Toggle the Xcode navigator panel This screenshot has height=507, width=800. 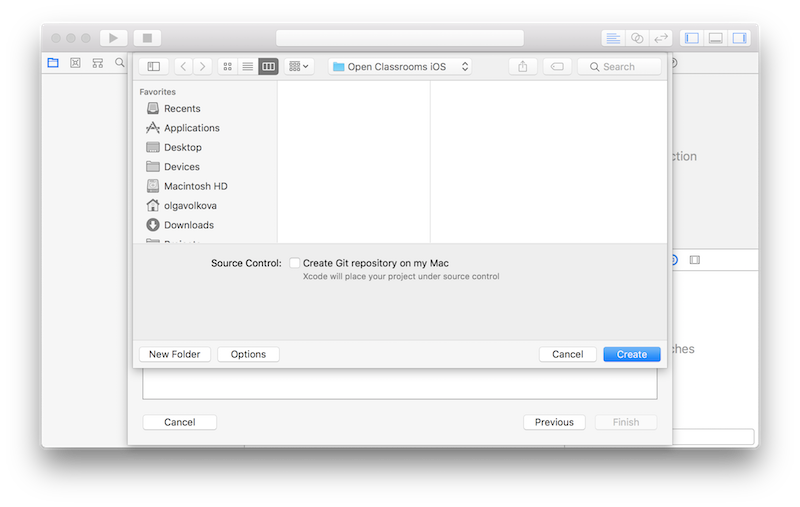(692, 38)
